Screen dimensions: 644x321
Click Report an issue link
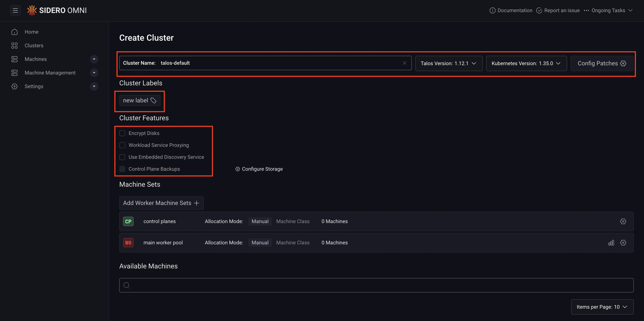[562, 10]
